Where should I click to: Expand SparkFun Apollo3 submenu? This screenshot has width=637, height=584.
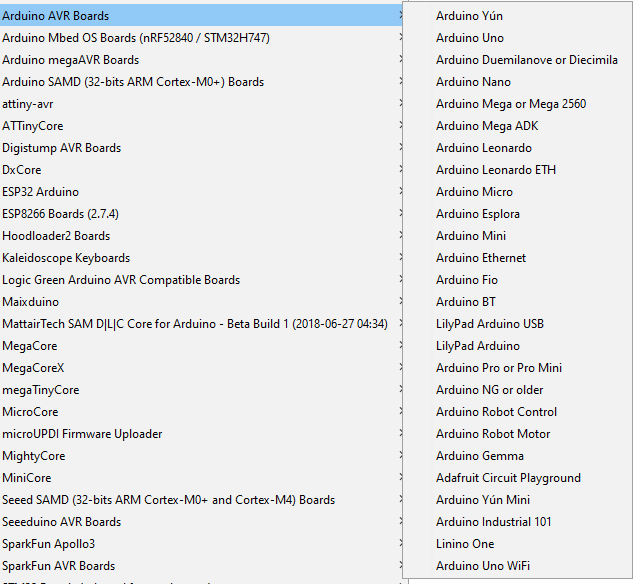[202, 543]
